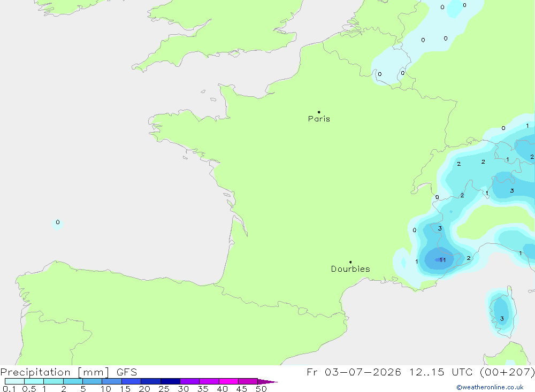Select the 35–40 mm legend swatch
535x392 pixels.
pos(209,381)
